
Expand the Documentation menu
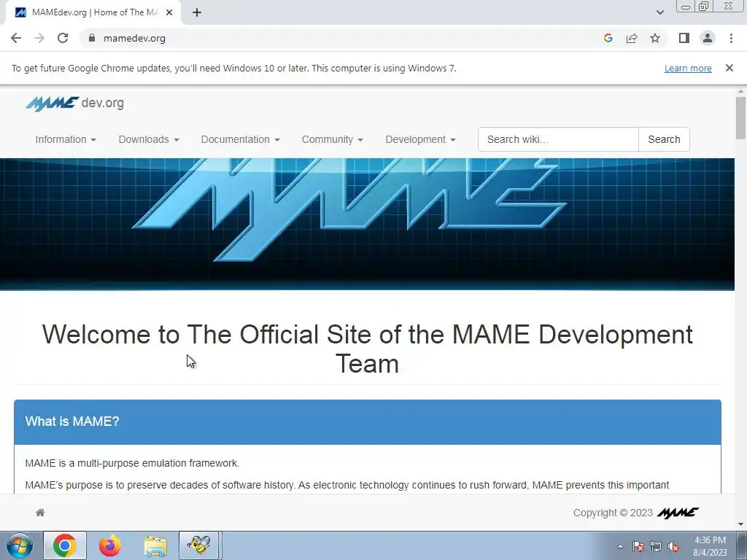tap(240, 139)
